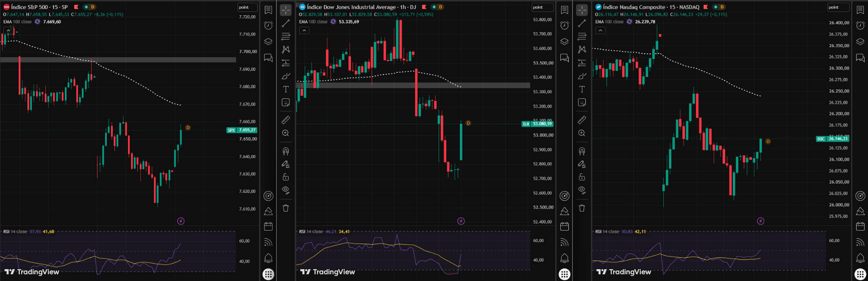Open the emoji sticker tool beside the Dow Jones chart
The image size is (868, 281).
[286, 102]
